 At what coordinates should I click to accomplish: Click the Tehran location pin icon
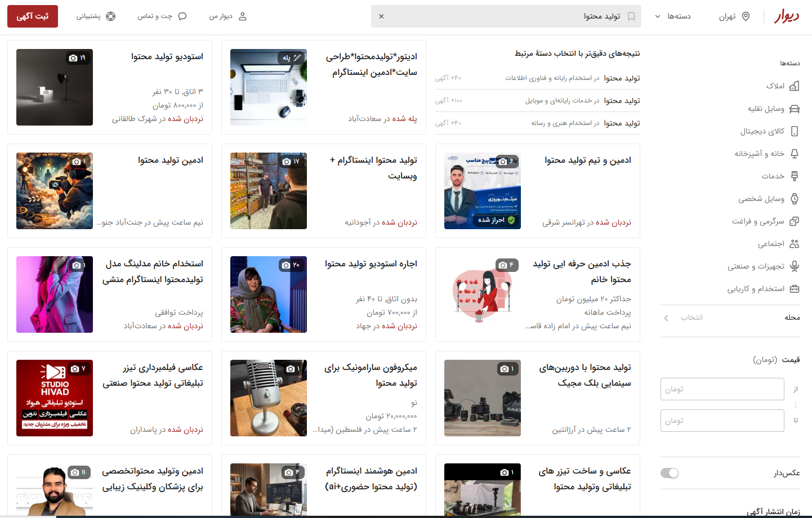tap(746, 16)
